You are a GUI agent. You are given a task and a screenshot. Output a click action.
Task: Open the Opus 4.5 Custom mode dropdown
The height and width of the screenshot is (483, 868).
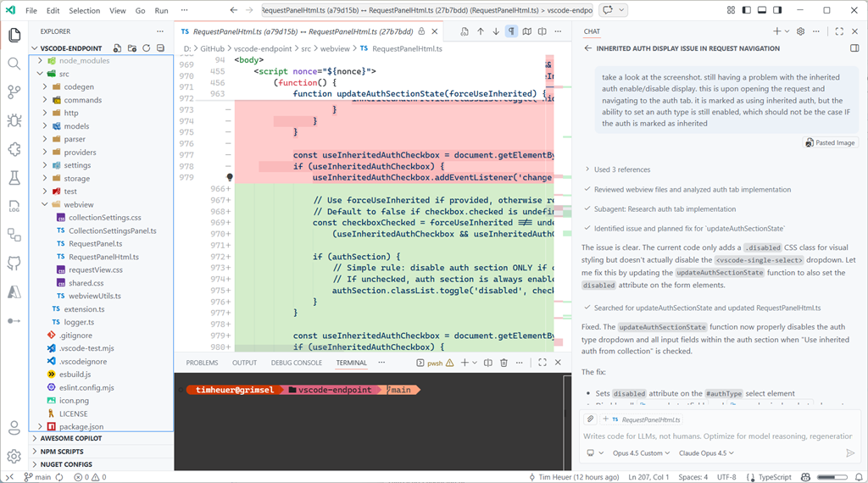[x=641, y=453]
